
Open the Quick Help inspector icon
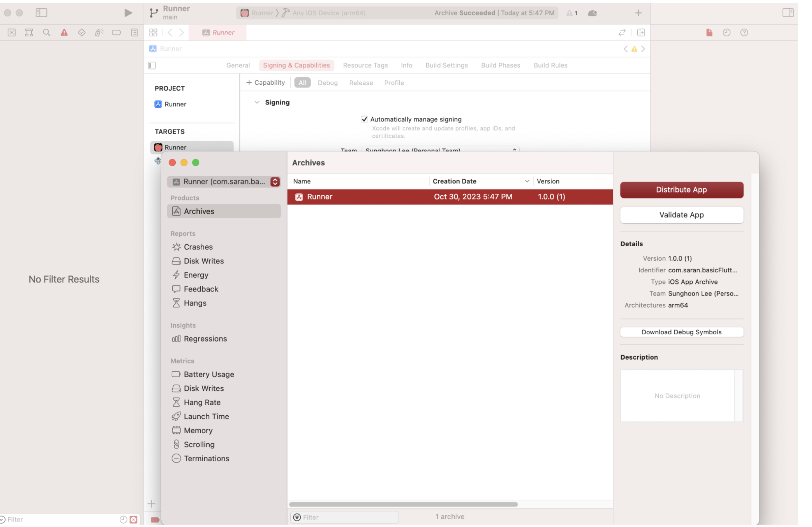pos(745,33)
